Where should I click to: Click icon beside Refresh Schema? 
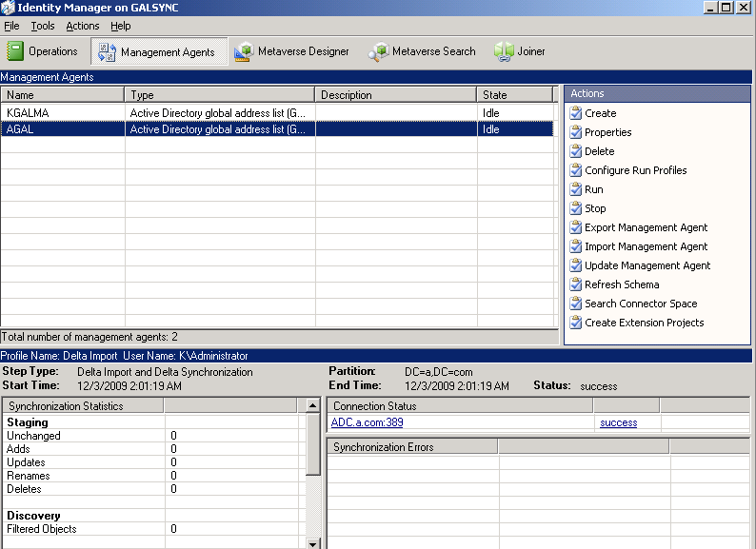(575, 284)
